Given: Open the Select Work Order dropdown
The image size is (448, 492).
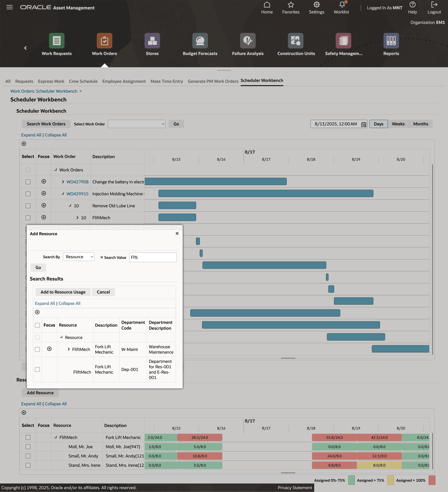Looking at the screenshot, I should coord(137,124).
